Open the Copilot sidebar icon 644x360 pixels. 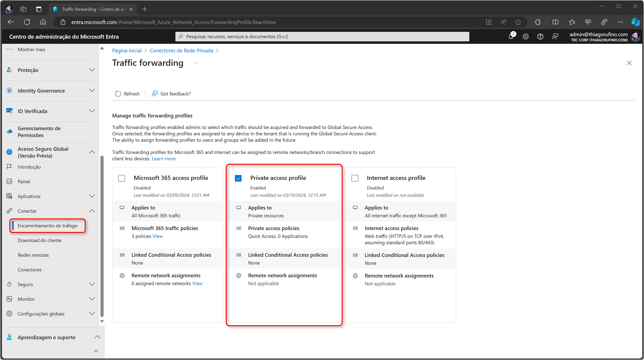(x=636, y=22)
